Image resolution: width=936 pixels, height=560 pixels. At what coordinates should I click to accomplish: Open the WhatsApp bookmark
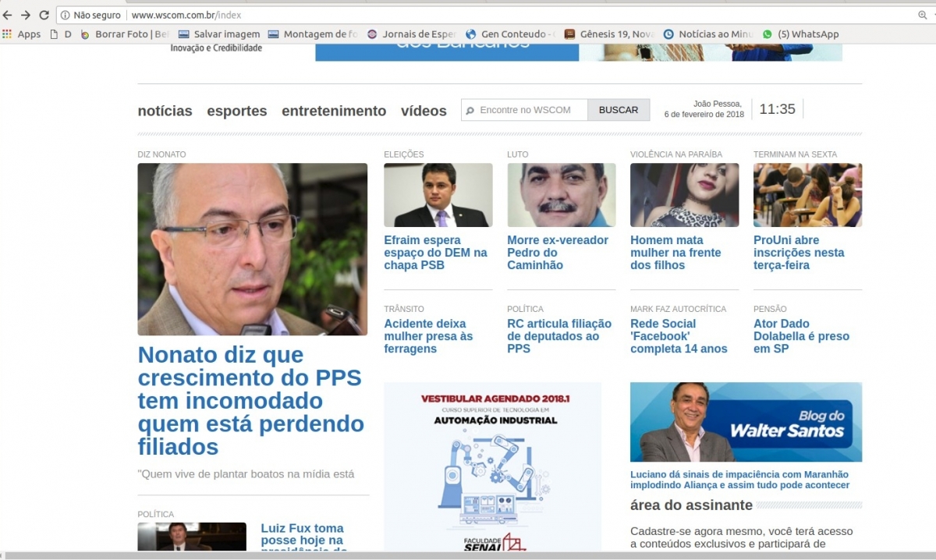click(800, 34)
